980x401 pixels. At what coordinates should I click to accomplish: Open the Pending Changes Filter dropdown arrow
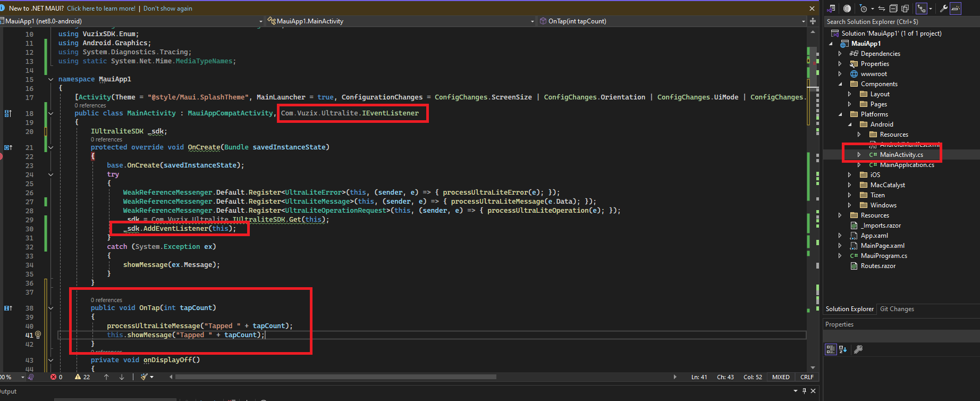click(x=873, y=9)
